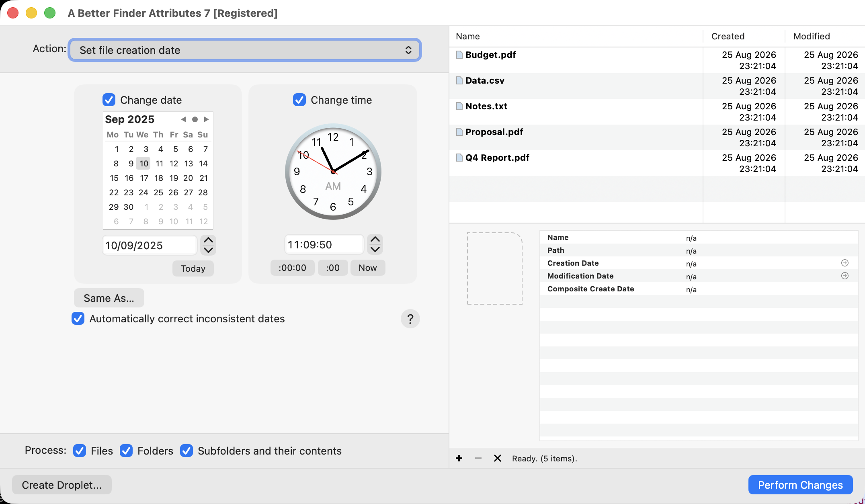Sort file list by Modified column
The height and width of the screenshot is (504, 865).
[x=825, y=36]
